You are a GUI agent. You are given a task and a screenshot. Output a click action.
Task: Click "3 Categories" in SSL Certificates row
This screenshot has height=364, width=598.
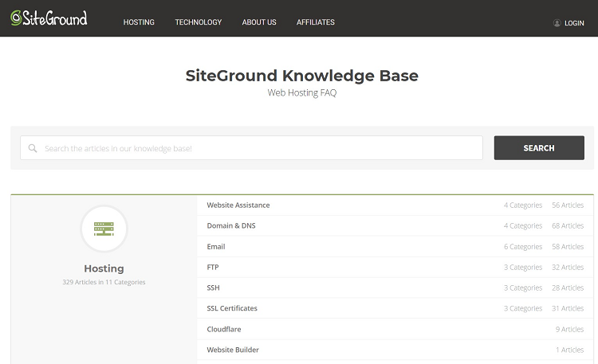[x=523, y=308]
